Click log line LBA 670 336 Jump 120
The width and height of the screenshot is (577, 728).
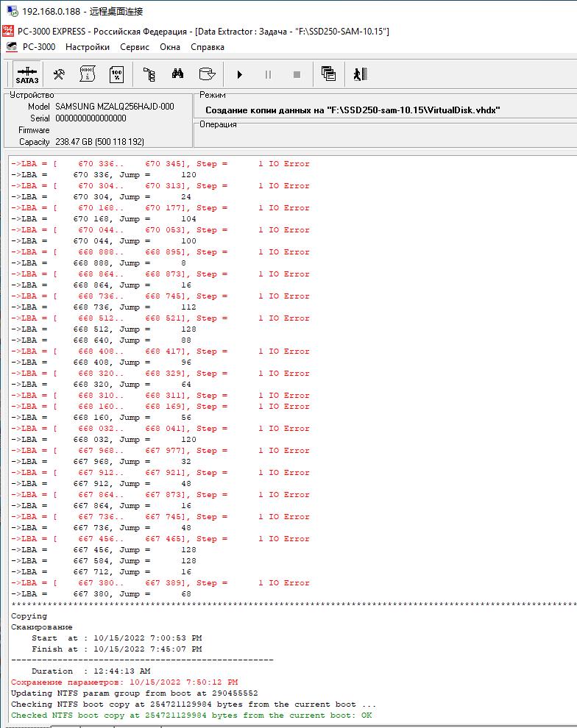[x=104, y=174]
